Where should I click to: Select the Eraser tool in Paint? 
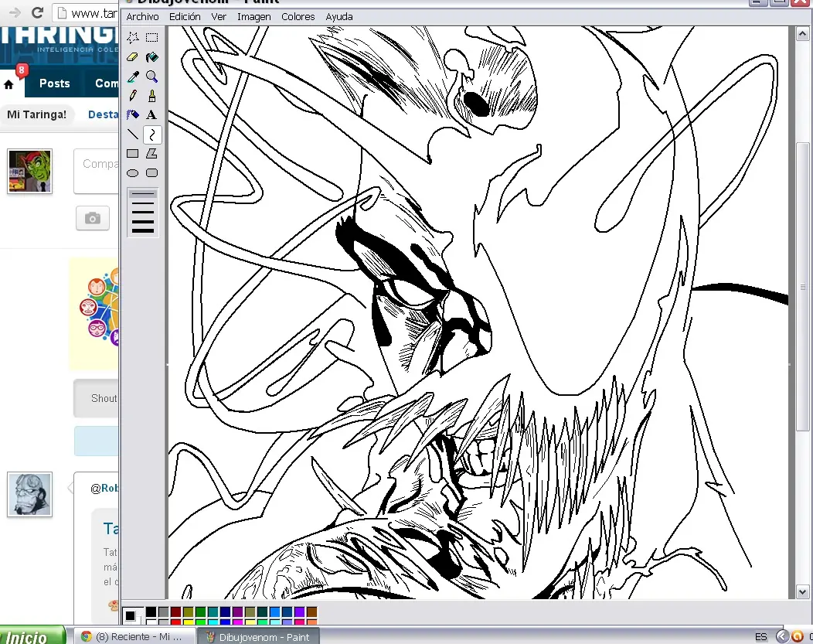click(133, 57)
